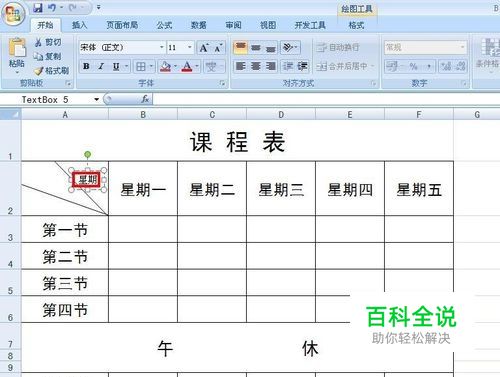The width and height of the screenshot is (500, 377).
Task: Save the workbook from quick access toolbar
Action: (x=38, y=8)
